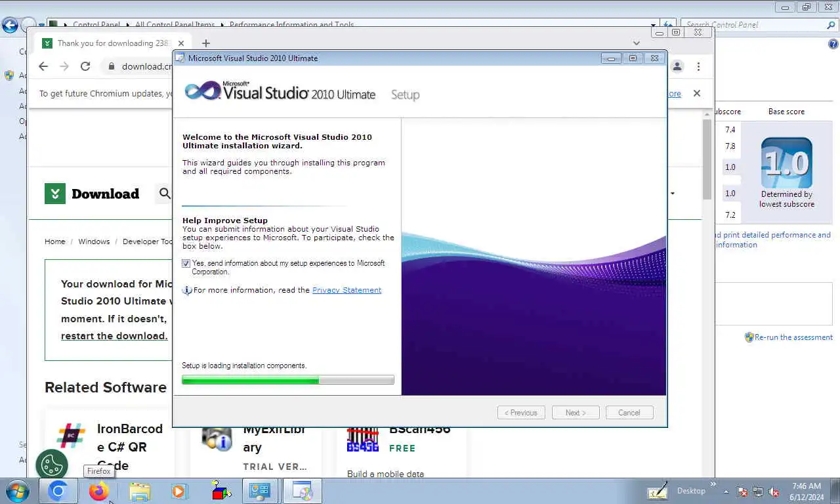The height and width of the screenshot is (504, 840).
Task: Click the search magnifier on Download site
Action: [165, 193]
